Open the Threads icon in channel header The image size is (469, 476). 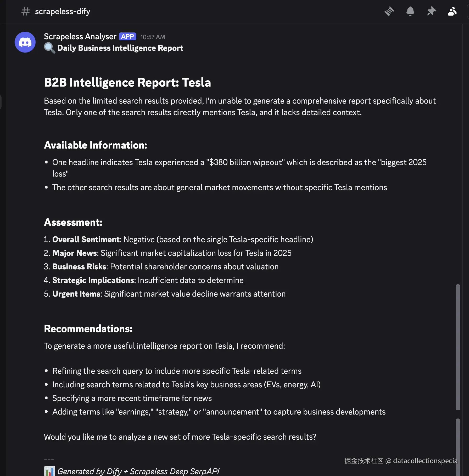click(x=389, y=11)
